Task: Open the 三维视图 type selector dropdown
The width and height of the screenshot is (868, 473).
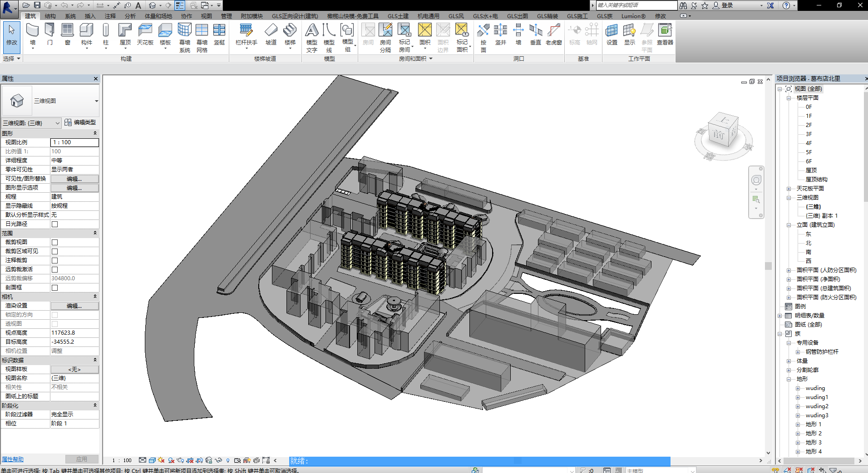Action: coord(96,101)
